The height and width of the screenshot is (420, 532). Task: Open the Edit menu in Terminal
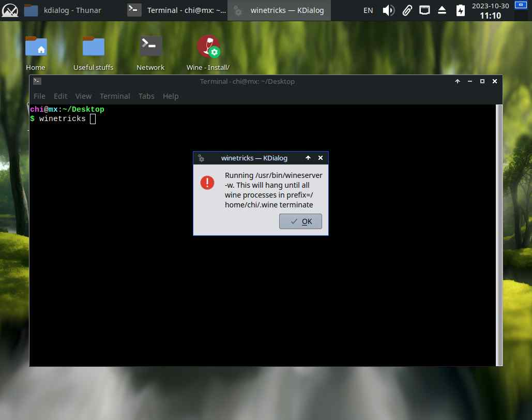(60, 96)
